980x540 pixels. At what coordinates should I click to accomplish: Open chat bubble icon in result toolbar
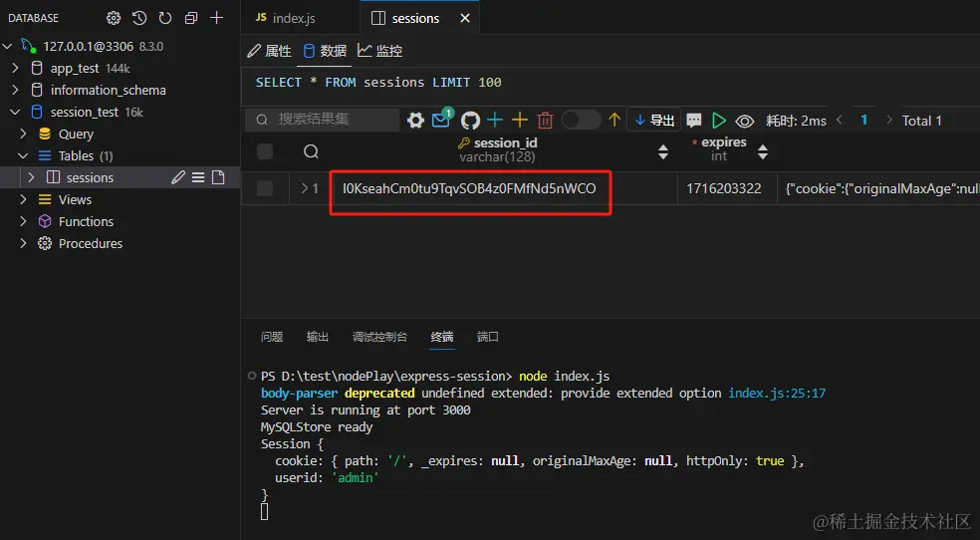point(694,120)
